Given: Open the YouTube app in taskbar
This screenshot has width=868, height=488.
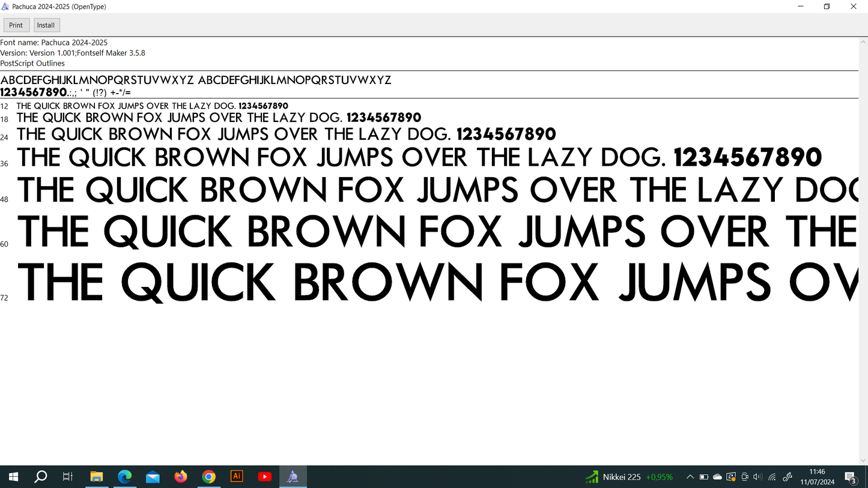Looking at the screenshot, I should 264,477.
